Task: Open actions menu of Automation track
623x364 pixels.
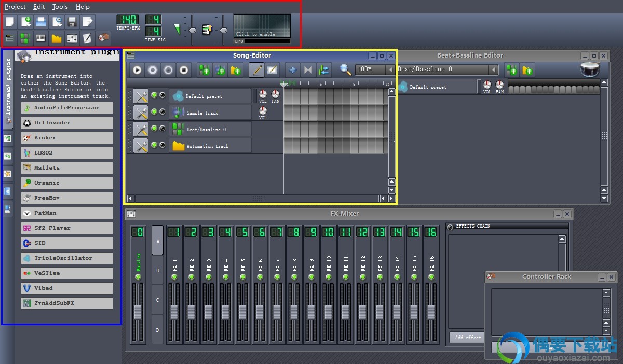Action: pos(141,146)
